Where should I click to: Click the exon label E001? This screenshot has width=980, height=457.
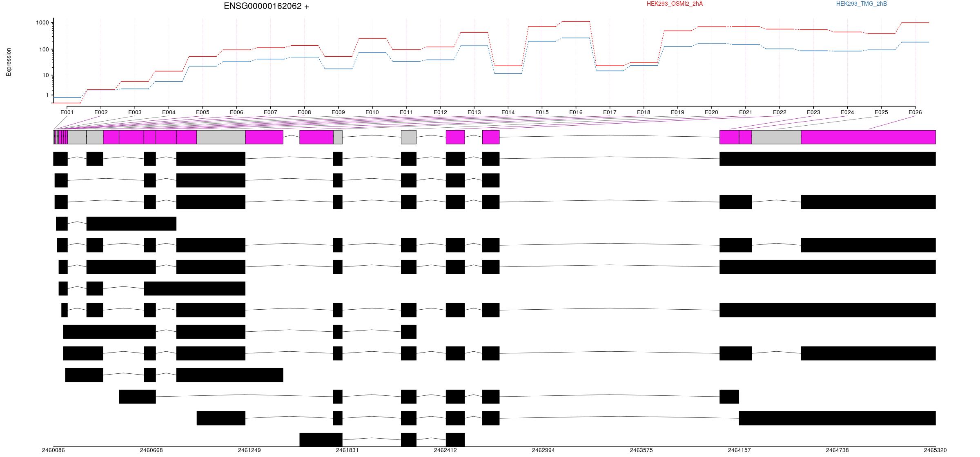(x=67, y=112)
